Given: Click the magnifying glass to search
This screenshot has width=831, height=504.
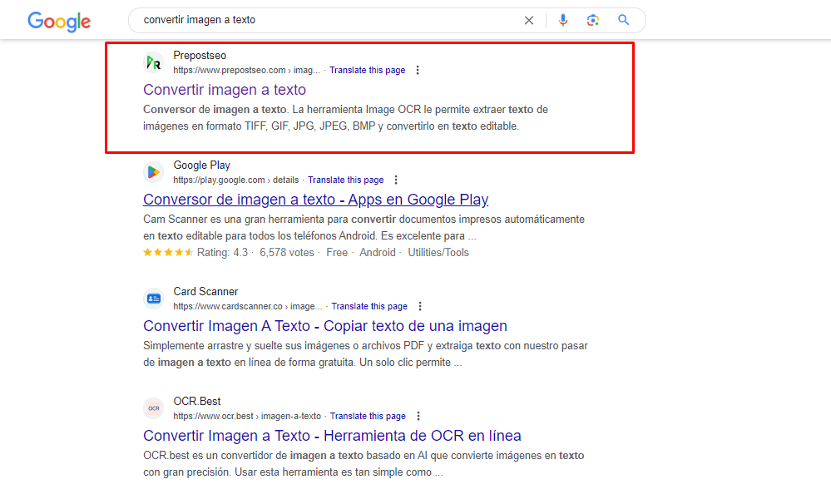Looking at the screenshot, I should click(x=624, y=19).
